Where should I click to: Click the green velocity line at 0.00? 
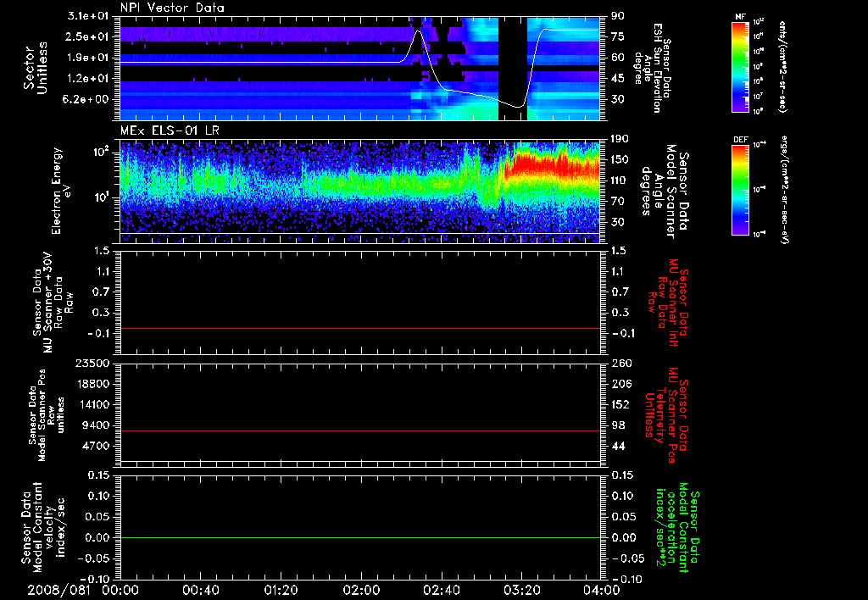(x=360, y=537)
